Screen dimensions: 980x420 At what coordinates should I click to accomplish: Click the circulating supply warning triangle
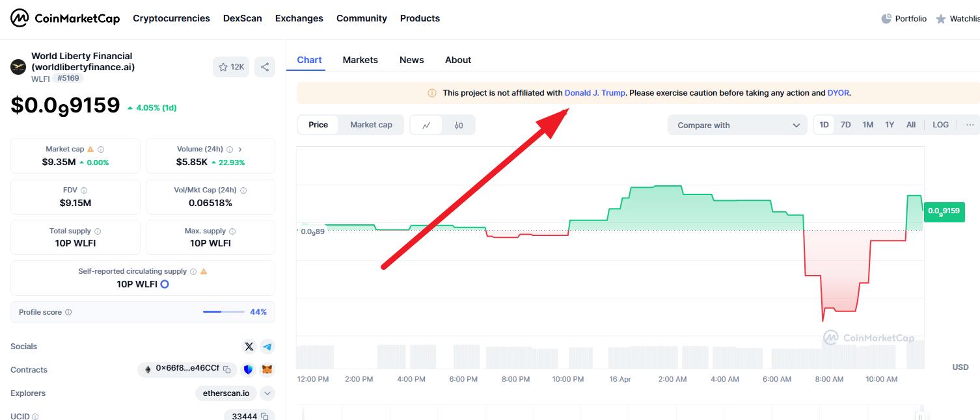coord(204,272)
